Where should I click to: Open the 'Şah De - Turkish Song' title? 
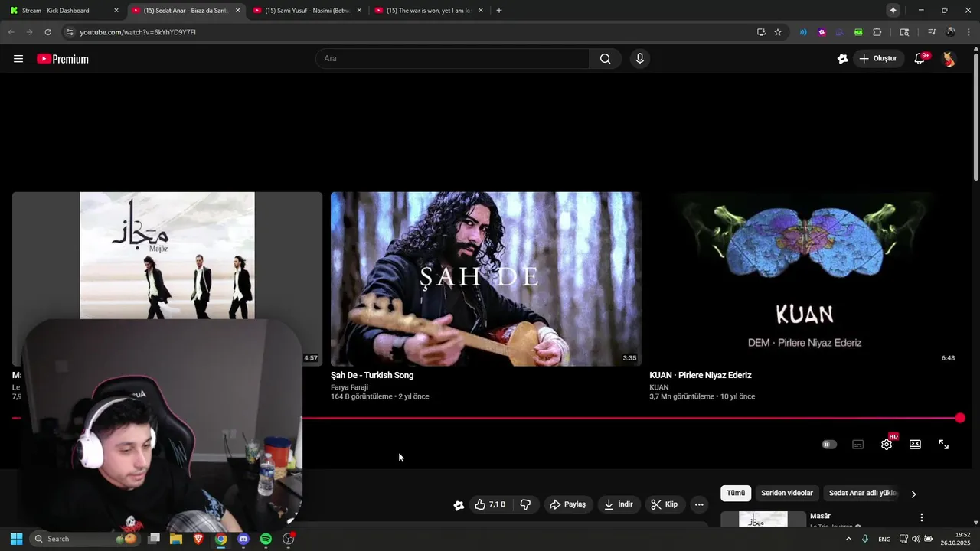[x=372, y=375]
